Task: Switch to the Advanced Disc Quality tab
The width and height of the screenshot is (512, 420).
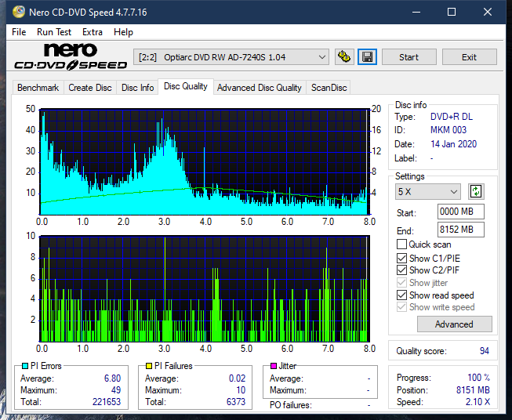Action: click(259, 88)
